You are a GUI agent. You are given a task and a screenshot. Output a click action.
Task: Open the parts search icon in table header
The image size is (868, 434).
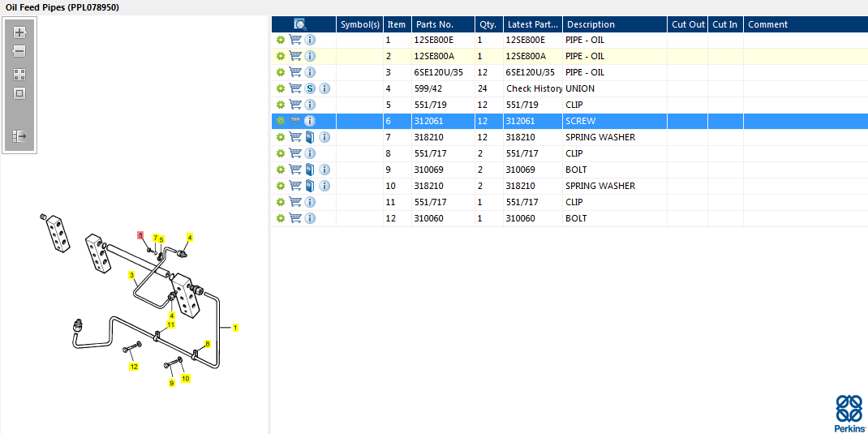coord(300,24)
